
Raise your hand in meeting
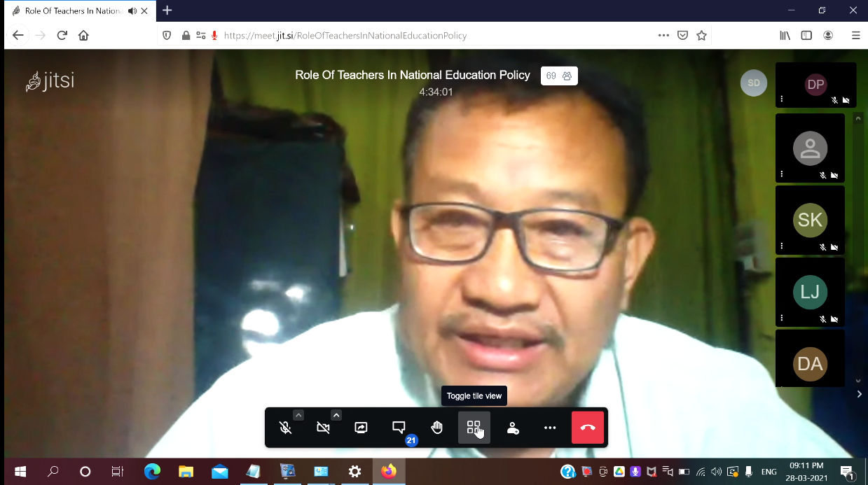436,428
